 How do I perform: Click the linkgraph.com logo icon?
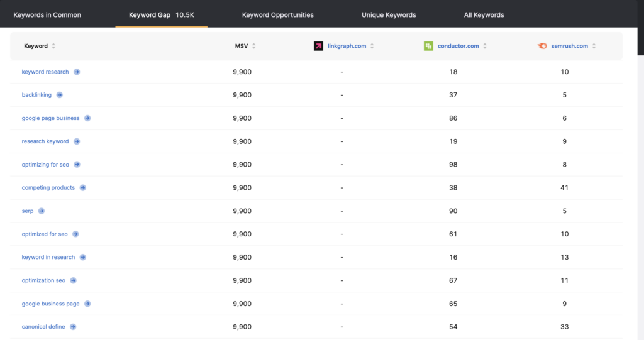click(318, 46)
